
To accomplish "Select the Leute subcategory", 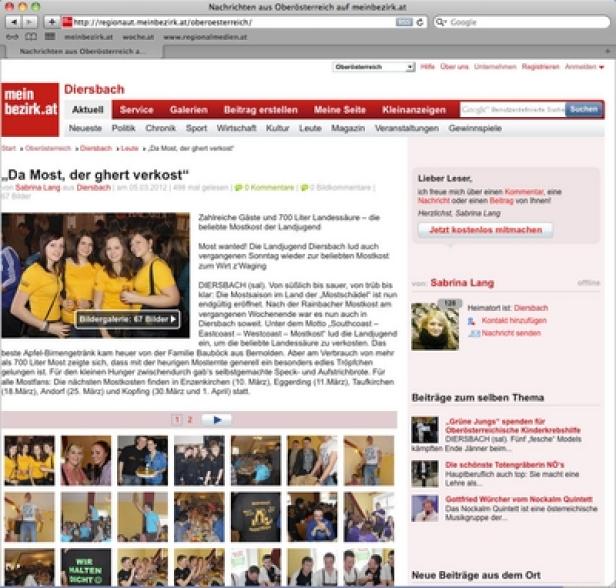I will pos(310,128).
